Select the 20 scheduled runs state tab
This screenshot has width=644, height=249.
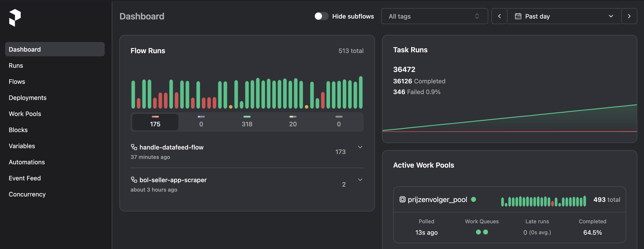[x=293, y=122]
